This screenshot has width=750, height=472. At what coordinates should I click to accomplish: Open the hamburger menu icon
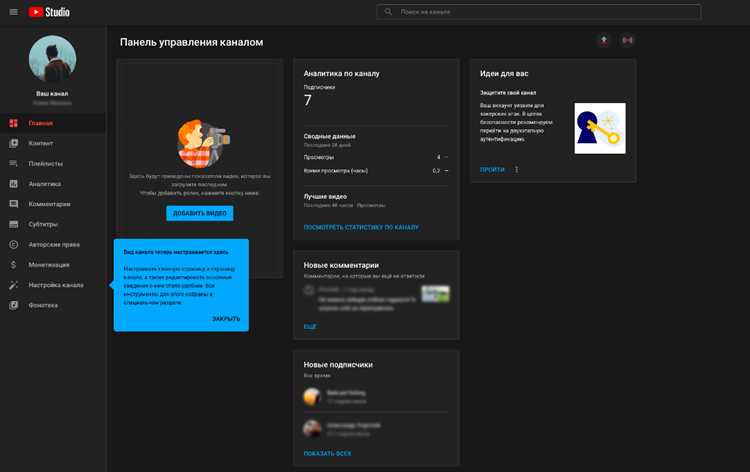[x=14, y=12]
